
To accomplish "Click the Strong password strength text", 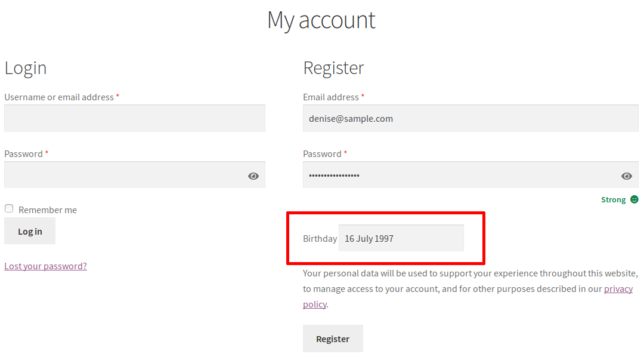I will click(x=613, y=200).
